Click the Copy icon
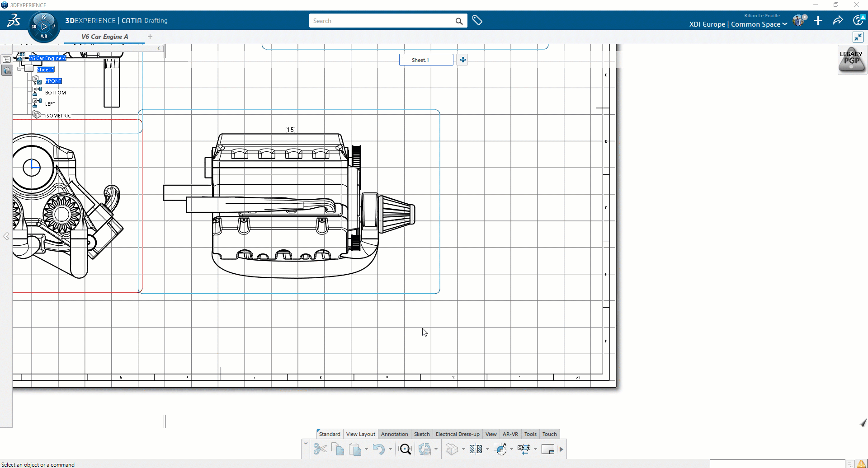 tap(338, 449)
